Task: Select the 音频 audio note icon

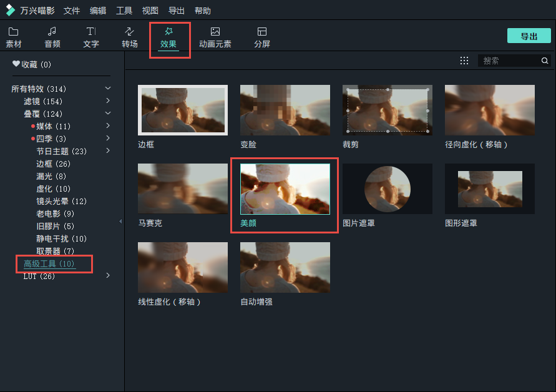Action: tap(52, 36)
